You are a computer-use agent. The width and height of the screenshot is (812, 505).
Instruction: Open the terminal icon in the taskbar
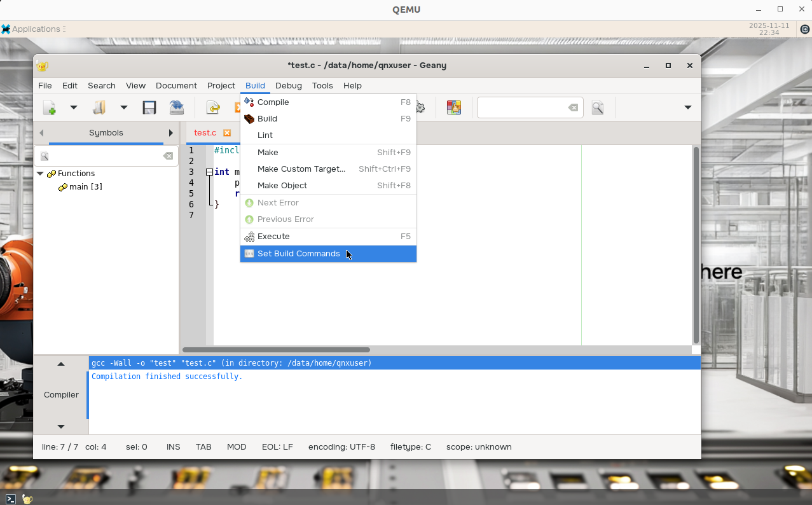[x=11, y=499]
